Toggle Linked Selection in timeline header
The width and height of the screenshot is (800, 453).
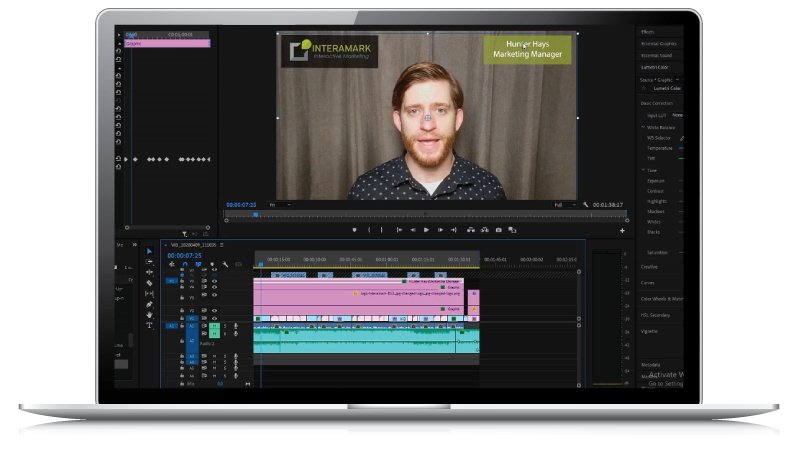click(198, 264)
